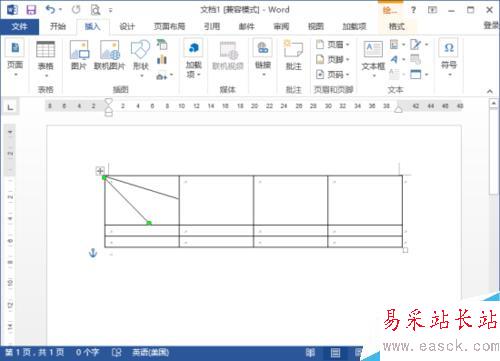Switch to Read Mode view in status bar
This screenshot has height=361, width=500.
pyautogui.click(x=310, y=352)
